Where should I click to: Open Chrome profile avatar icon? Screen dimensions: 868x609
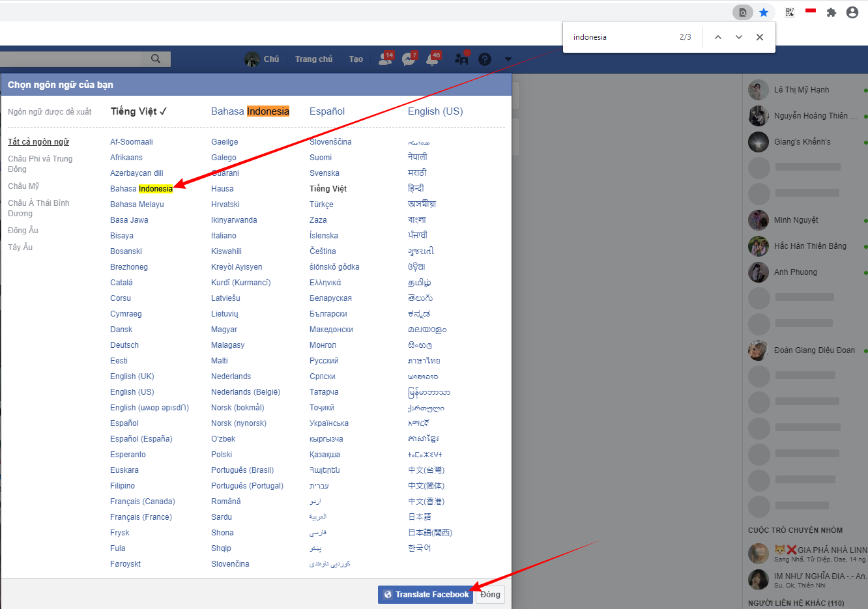(x=852, y=12)
